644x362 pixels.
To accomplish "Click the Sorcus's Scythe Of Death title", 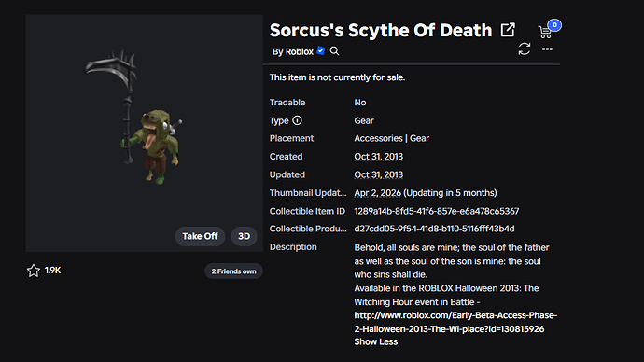I will [381, 31].
